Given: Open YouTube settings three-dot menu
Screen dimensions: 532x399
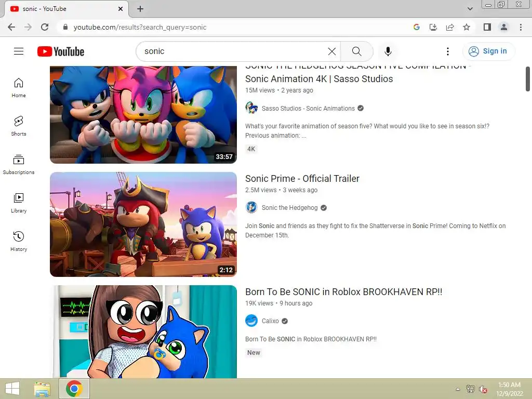Looking at the screenshot, I should pyautogui.click(x=447, y=51).
